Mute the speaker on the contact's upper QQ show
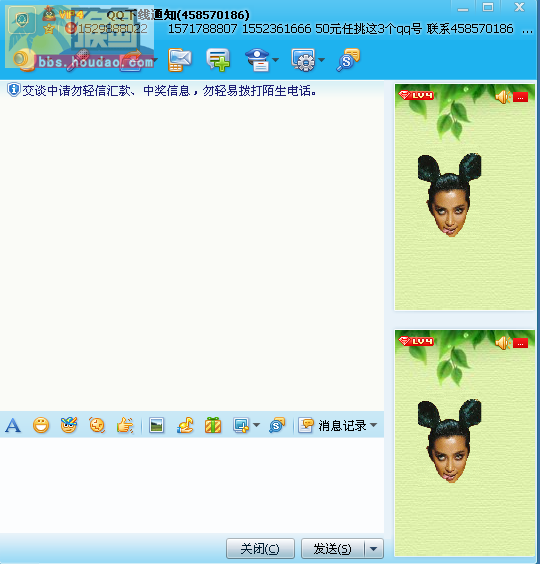Screen dimensions: 540x564 point(503,97)
